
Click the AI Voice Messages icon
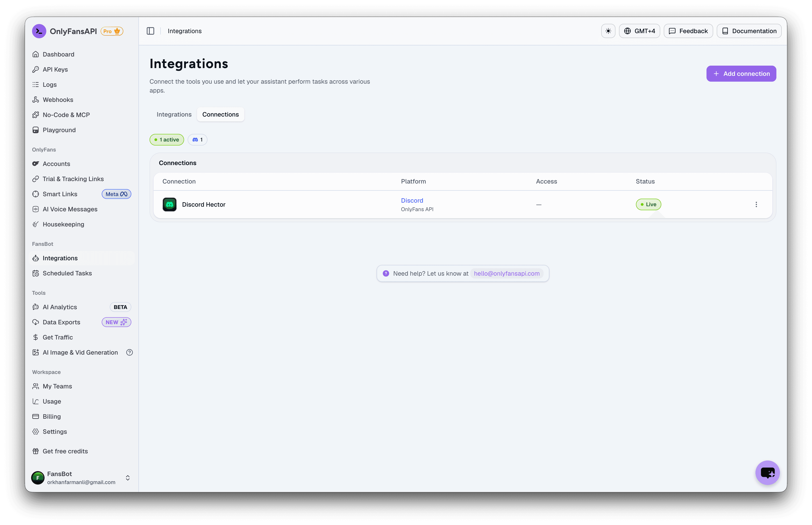tap(35, 209)
